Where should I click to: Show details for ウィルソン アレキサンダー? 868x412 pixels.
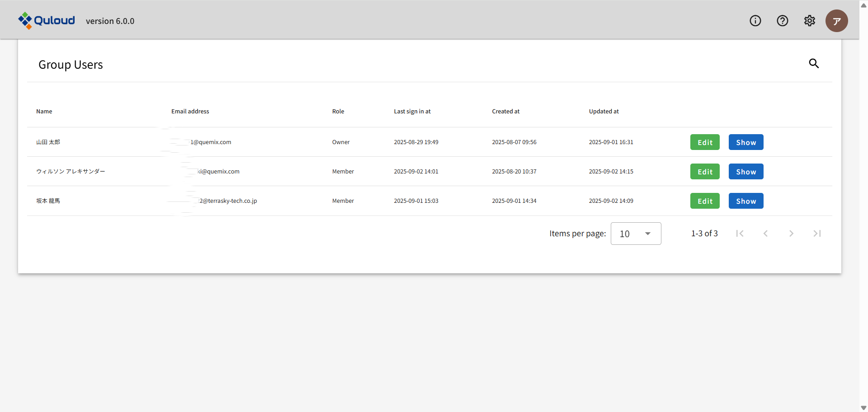point(745,172)
